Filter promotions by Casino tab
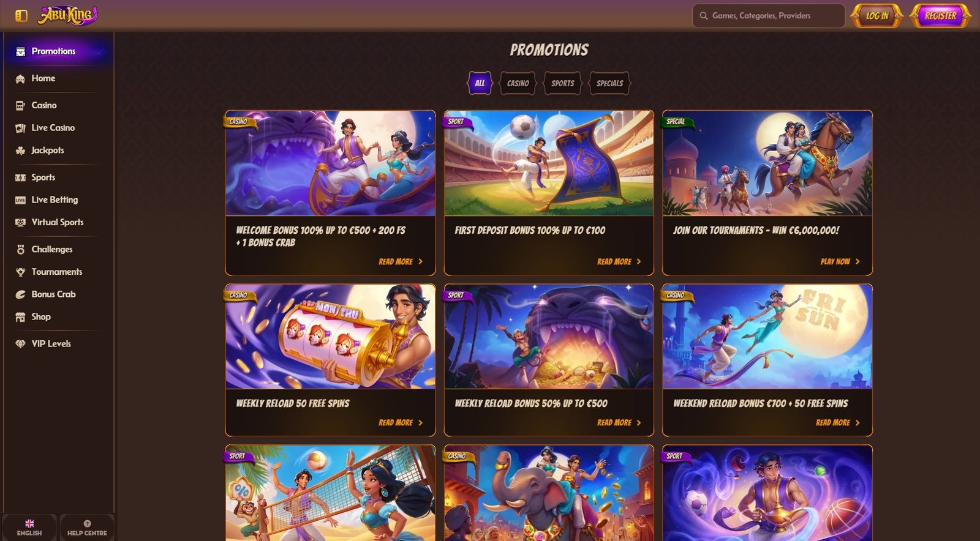 point(518,83)
